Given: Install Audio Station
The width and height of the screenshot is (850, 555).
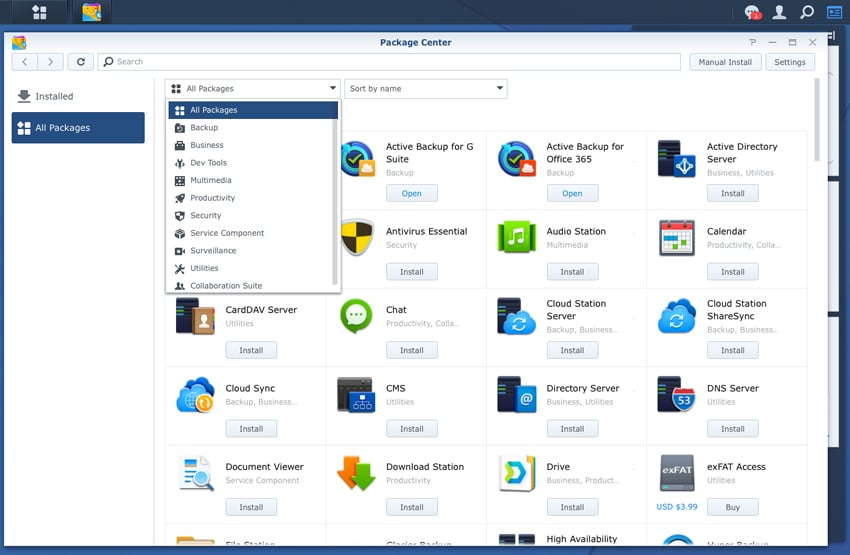Looking at the screenshot, I should [572, 272].
